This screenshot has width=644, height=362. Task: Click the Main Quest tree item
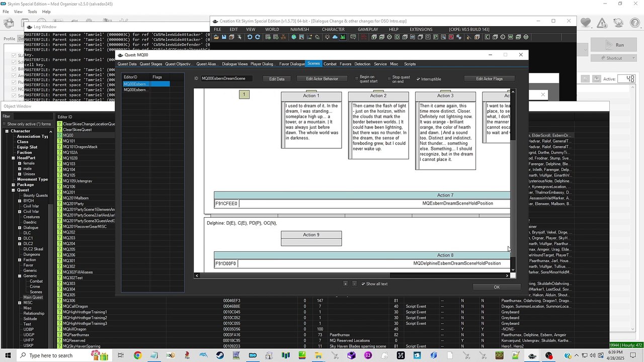(x=33, y=297)
